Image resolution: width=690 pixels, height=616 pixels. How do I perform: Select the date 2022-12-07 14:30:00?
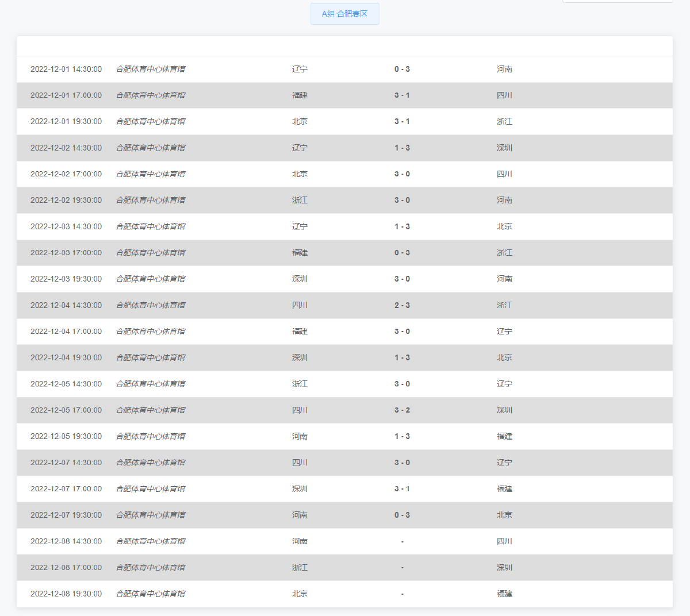[66, 463]
